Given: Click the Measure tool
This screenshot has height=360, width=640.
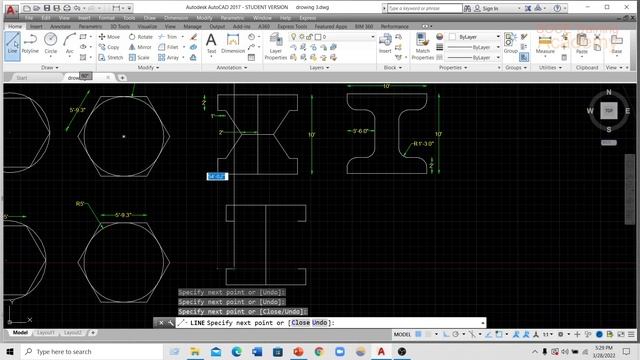Looking at the screenshot, I should (x=545, y=45).
